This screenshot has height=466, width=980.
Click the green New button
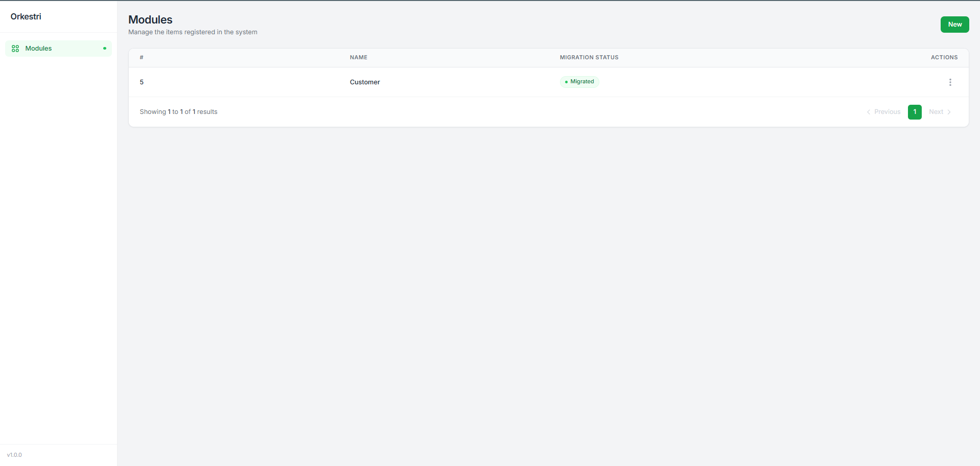pyautogui.click(x=954, y=24)
